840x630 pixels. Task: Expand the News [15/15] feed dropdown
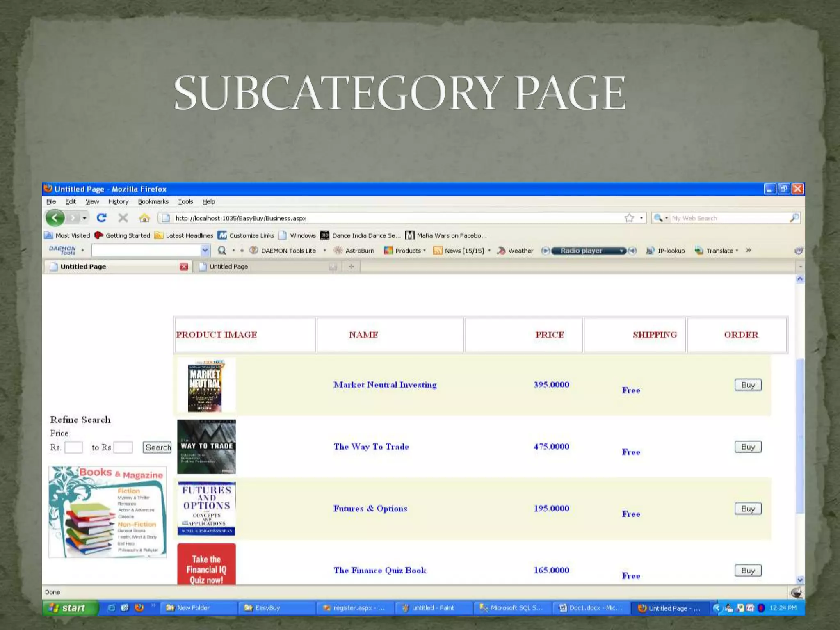click(489, 251)
